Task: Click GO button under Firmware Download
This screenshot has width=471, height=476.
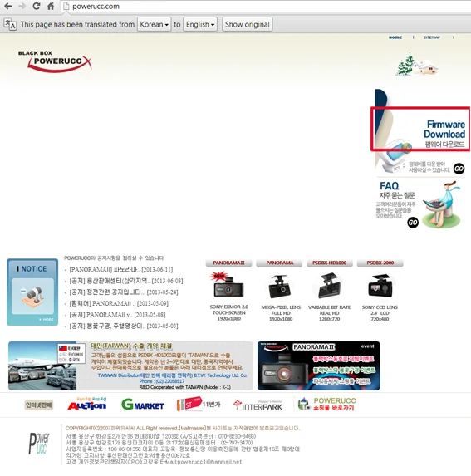Action: [x=459, y=169]
